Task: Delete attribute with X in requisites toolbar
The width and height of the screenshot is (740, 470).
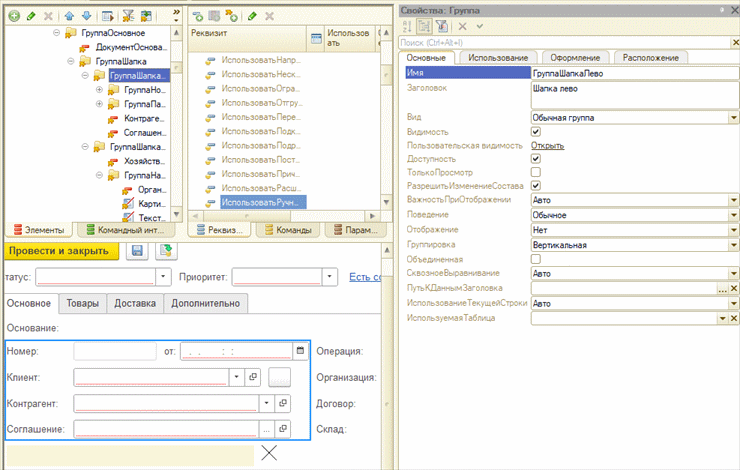Action: [269, 16]
